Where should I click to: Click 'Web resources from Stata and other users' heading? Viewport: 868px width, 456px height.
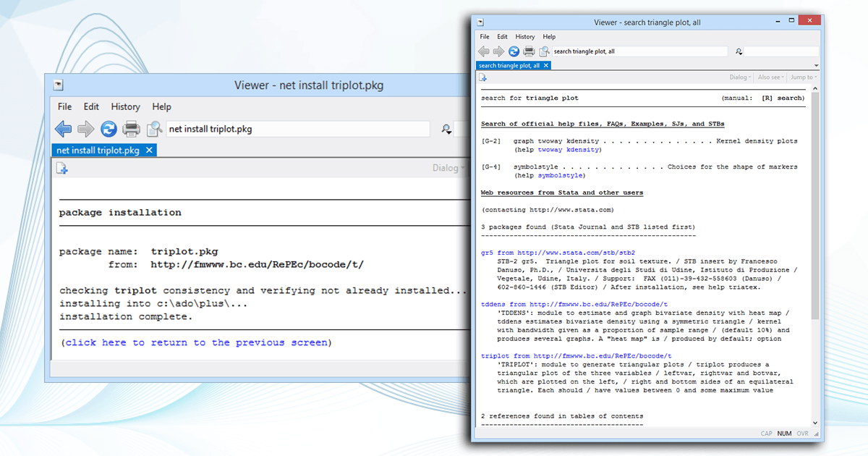coord(562,193)
